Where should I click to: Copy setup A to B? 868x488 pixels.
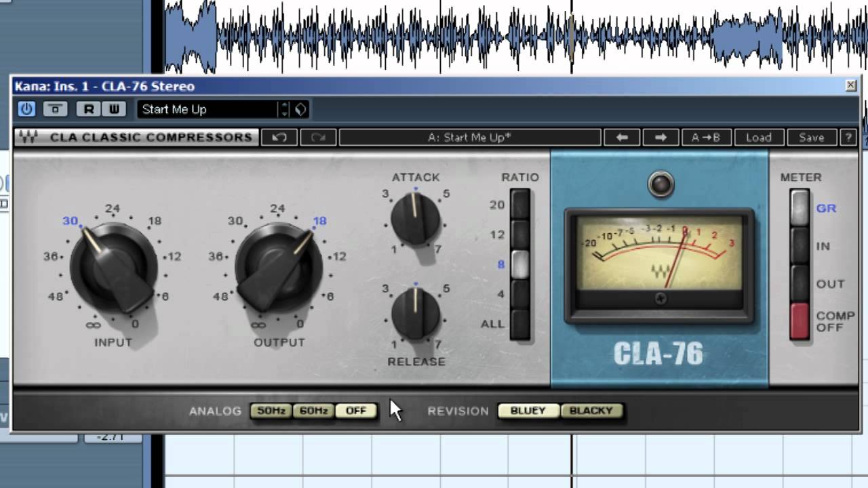(x=706, y=137)
